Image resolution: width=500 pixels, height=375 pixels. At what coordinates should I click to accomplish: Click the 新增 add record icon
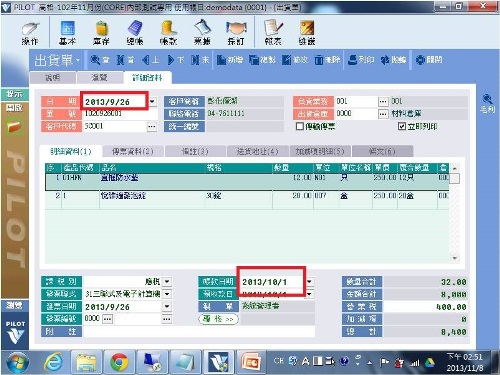coord(230,60)
